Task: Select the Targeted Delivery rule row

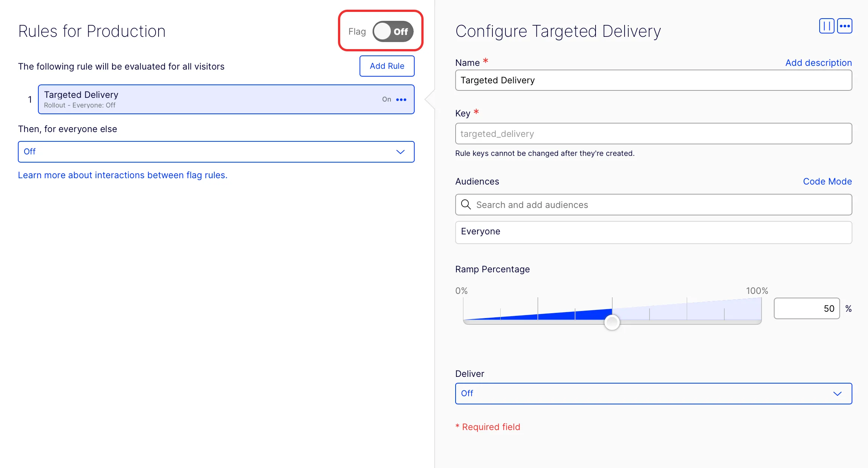Action: pos(226,99)
